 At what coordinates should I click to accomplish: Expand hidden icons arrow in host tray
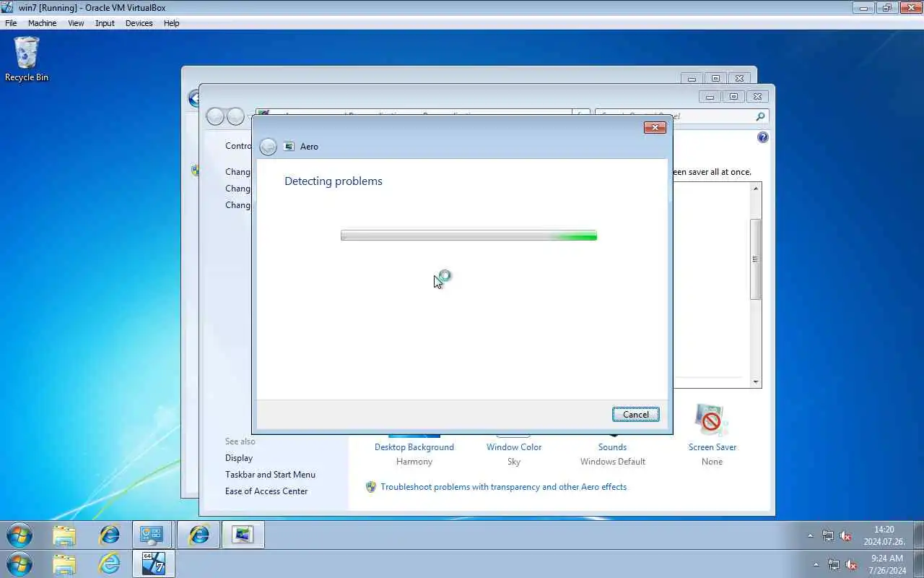(816, 564)
